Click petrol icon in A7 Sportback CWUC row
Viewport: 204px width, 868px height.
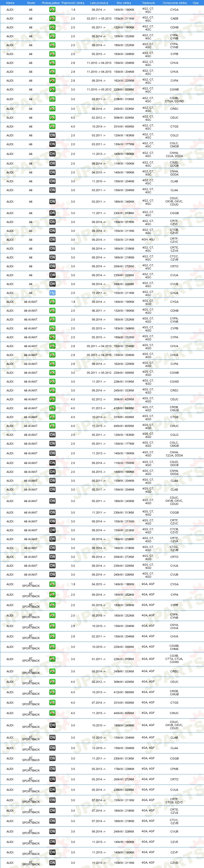52,713
